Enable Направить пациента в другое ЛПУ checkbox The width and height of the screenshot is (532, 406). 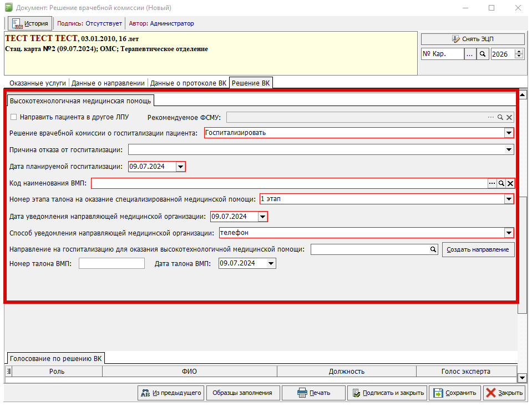click(x=14, y=117)
